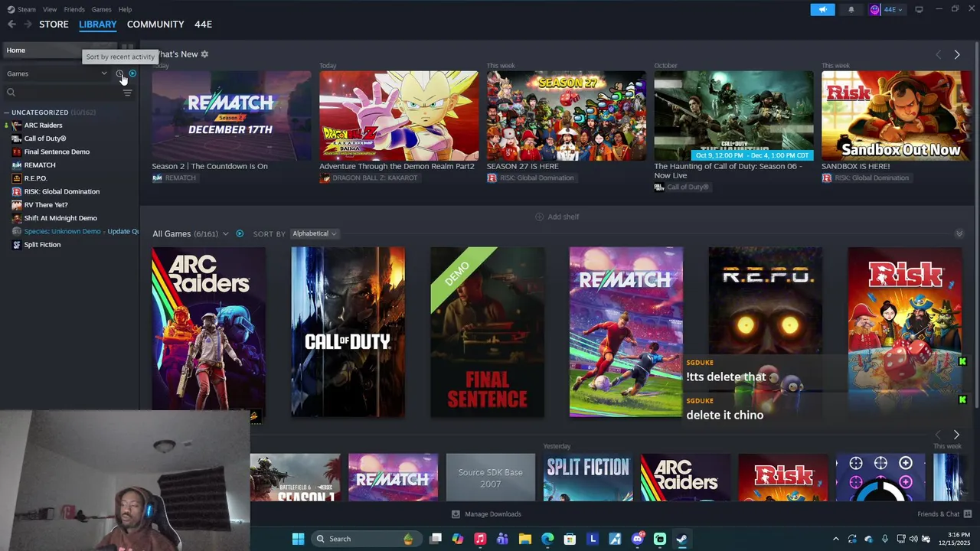The height and width of the screenshot is (551, 980).
Task: Open Manage Downloads
Action: [487, 514]
